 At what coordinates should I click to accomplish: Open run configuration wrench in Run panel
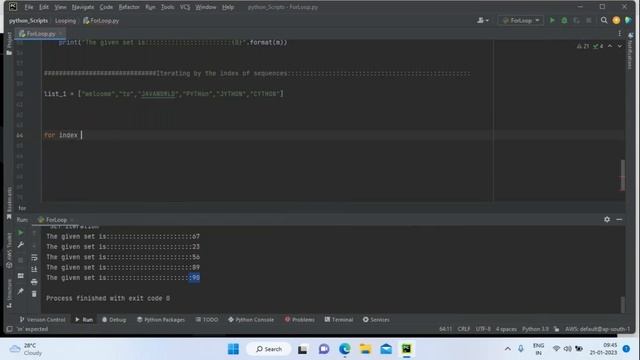tap(20, 244)
